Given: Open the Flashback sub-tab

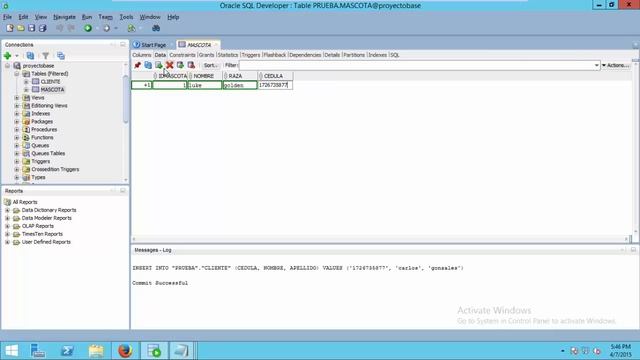Looking at the screenshot, I should (275, 55).
